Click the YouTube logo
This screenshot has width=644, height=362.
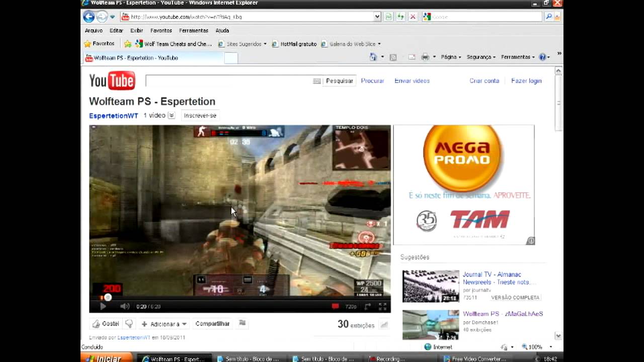[x=112, y=80]
